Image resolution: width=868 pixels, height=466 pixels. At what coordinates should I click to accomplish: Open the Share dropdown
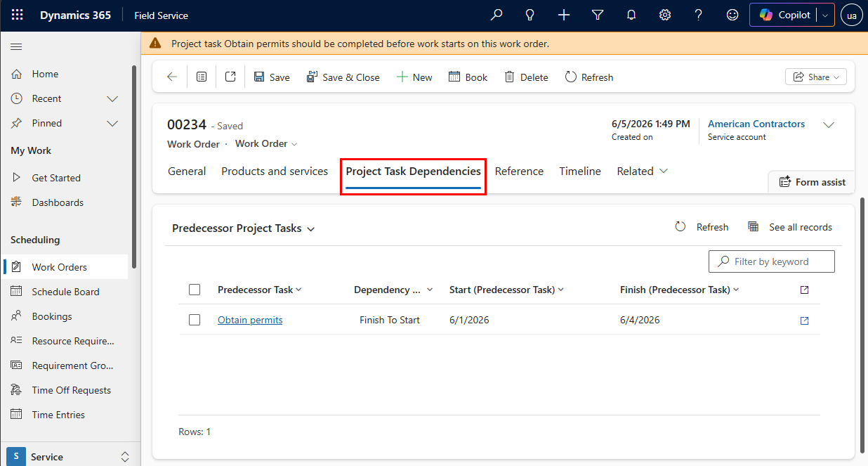[x=816, y=77]
